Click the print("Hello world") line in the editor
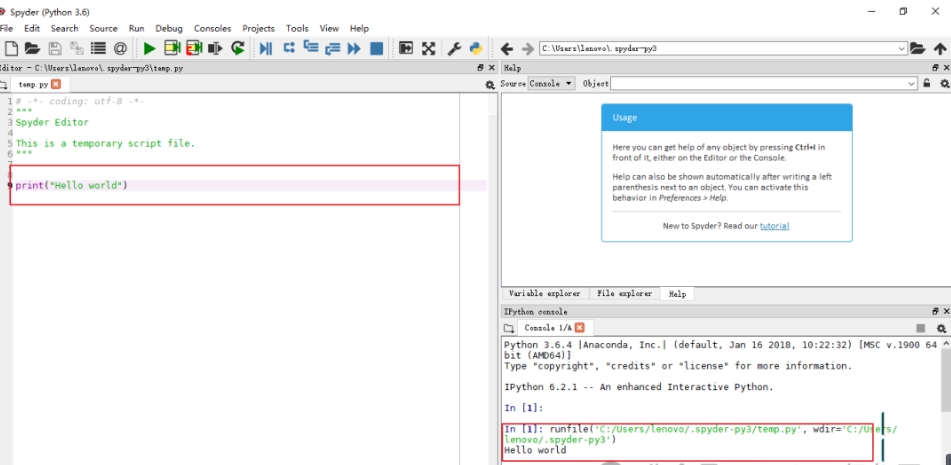The width and height of the screenshot is (951, 465). [x=72, y=185]
